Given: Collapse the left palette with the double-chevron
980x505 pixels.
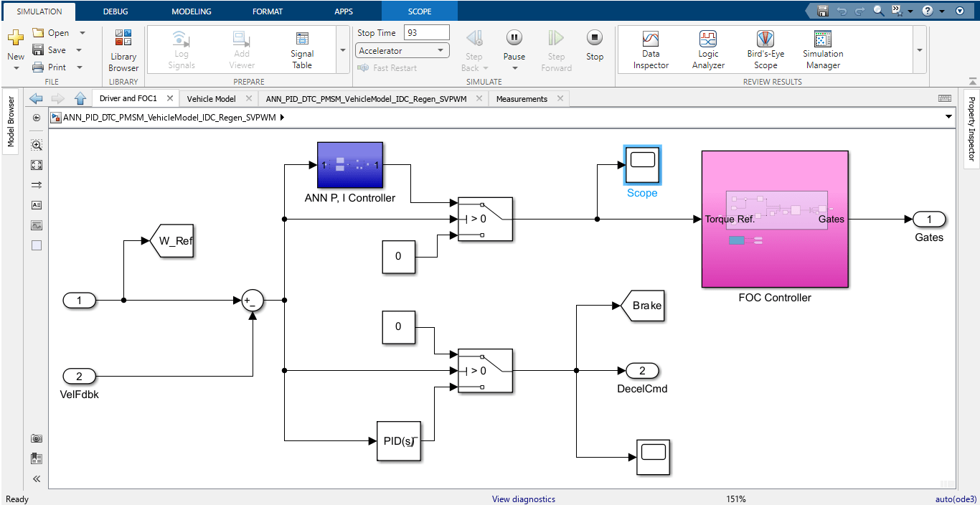Looking at the screenshot, I should click(x=36, y=478).
